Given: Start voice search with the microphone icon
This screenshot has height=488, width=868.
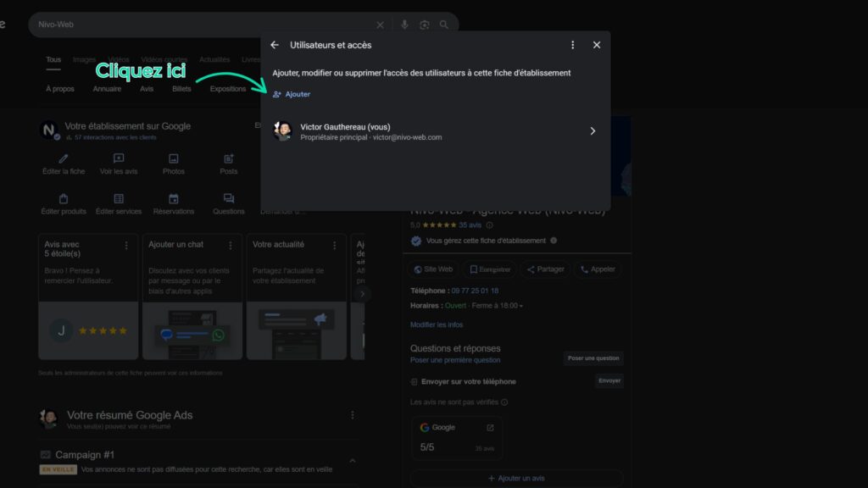Looking at the screenshot, I should coord(404,25).
